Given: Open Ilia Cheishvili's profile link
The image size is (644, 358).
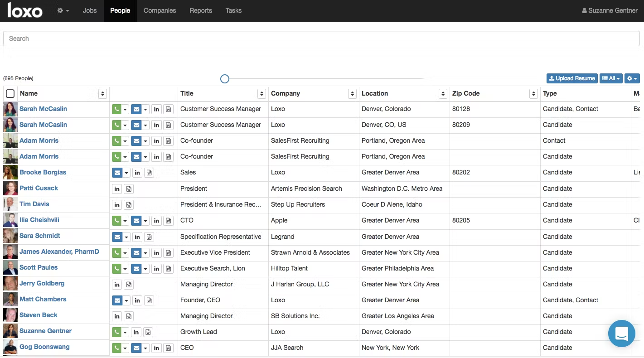Looking at the screenshot, I should [39, 220].
